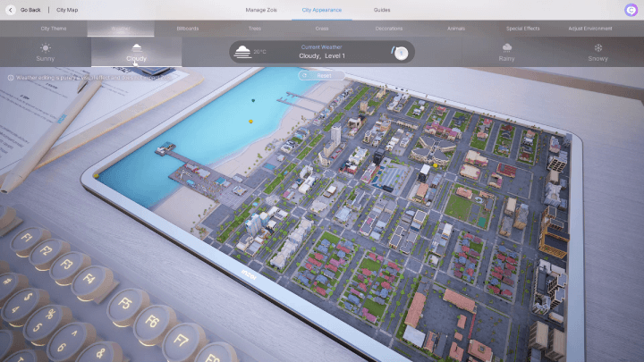Open the Billboards category
The height and width of the screenshot is (362, 644).
(x=188, y=29)
